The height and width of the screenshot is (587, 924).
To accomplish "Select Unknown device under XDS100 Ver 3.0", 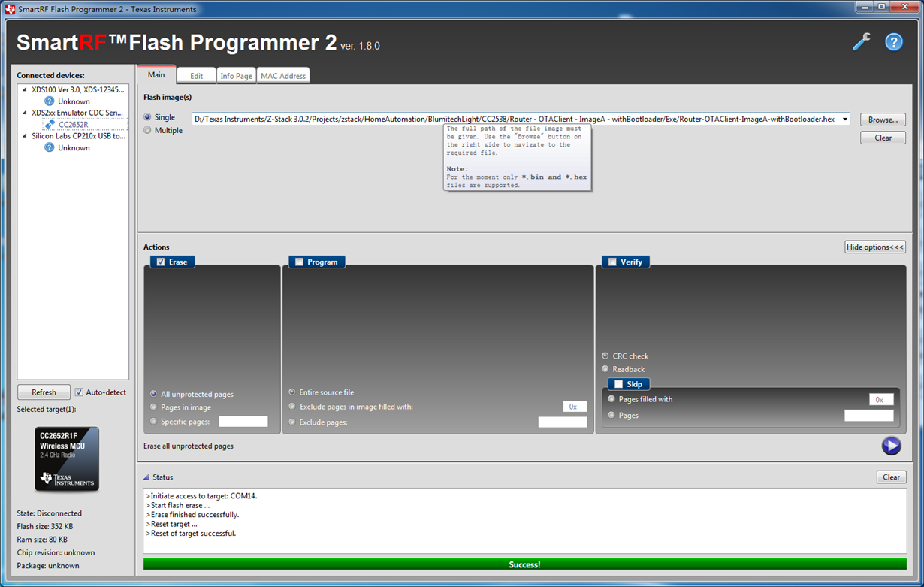I will point(74,101).
